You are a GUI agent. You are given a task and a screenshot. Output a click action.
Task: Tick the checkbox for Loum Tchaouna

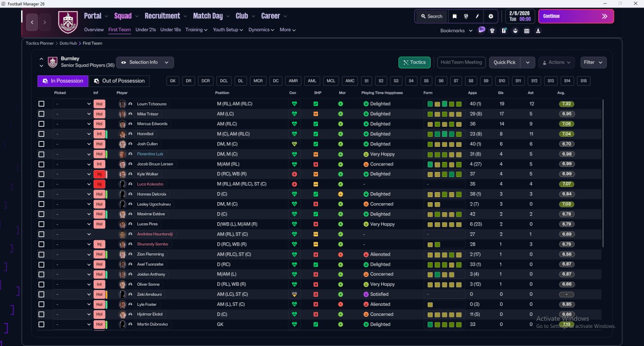41,104
